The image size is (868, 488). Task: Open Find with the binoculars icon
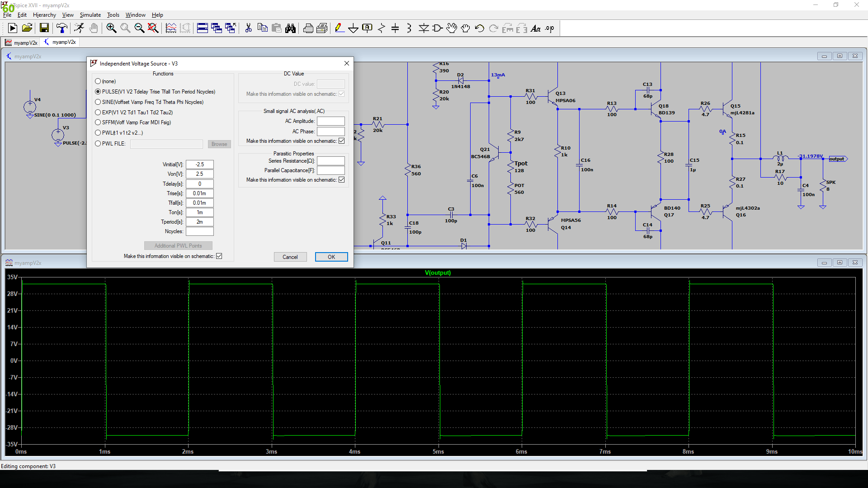tap(290, 28)
